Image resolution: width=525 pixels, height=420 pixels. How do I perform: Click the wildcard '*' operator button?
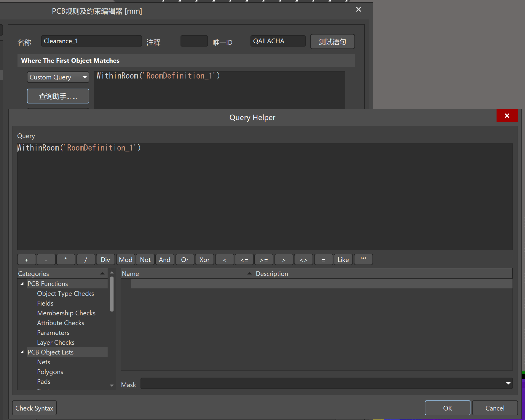click(363, 260)
